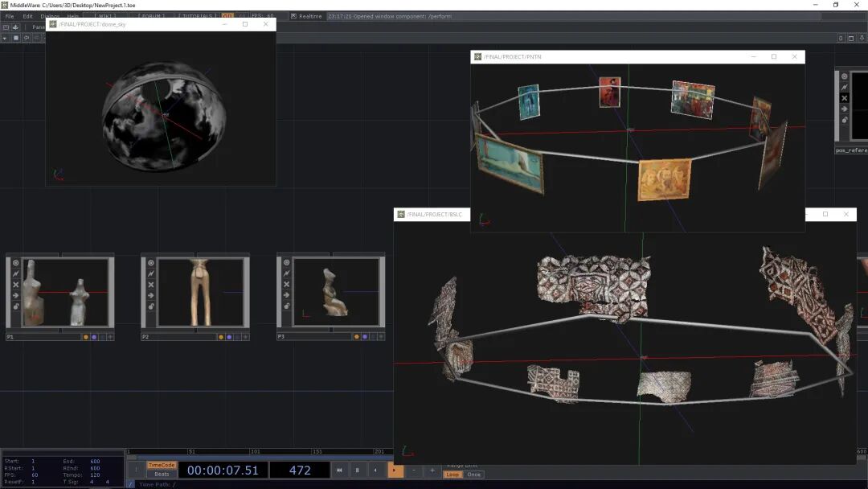Screen dimensions: 868x489
Task: Click the maximize pane icon at far right
Action: pos(851,39)
